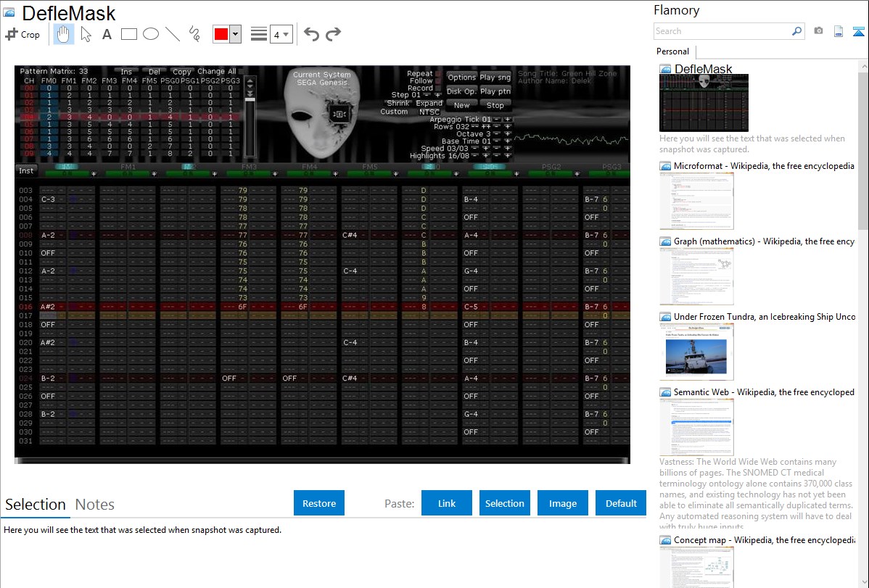
Task: Open the Under Frozen Tundra snapshot thumbnail
Action: tap(696, 352)
